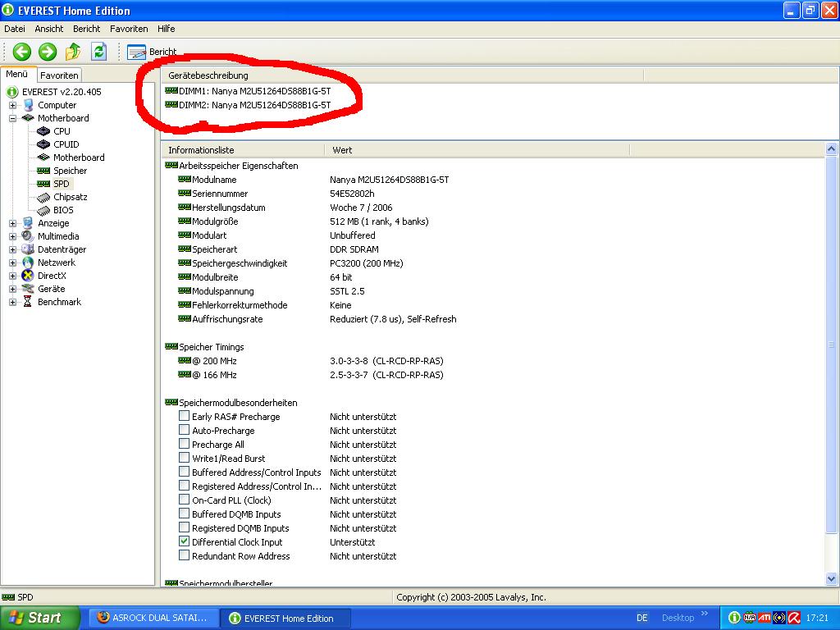Image resolution: width=840 pixels, height=630 pixels.
Task: Open the Ansicht menu
Action: coord(49,29)
